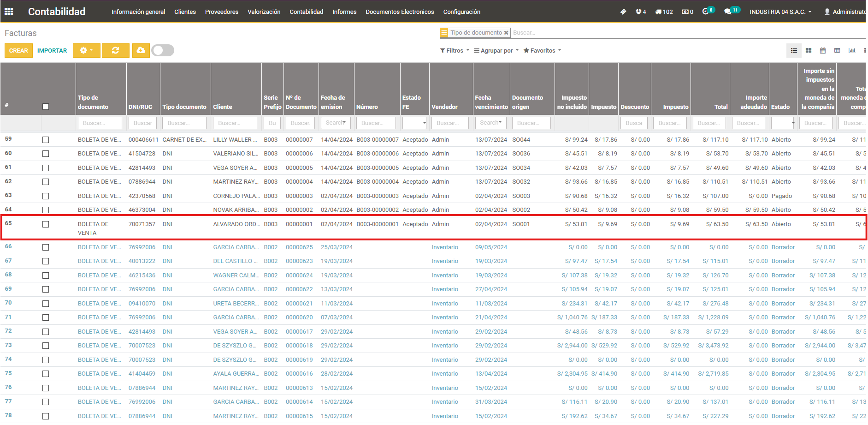
Task: Toggle the gray switch beside download button
Action: click(x=163, y=50)
